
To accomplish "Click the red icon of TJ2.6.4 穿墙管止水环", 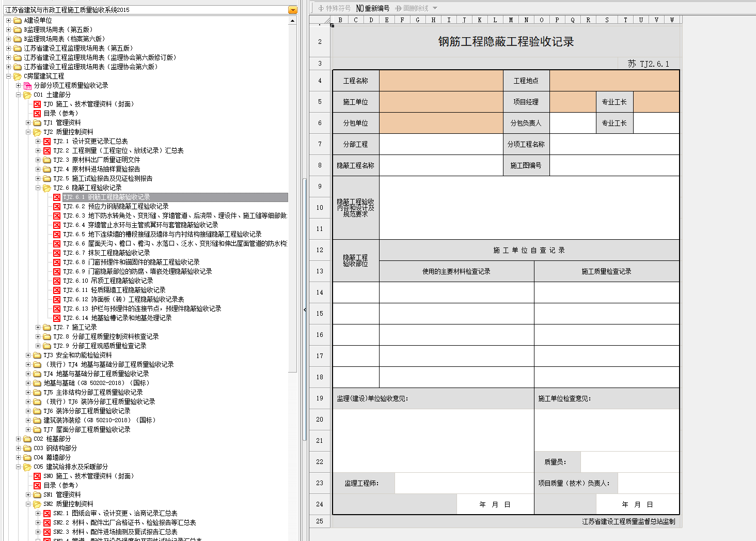I will pos(57,225).
